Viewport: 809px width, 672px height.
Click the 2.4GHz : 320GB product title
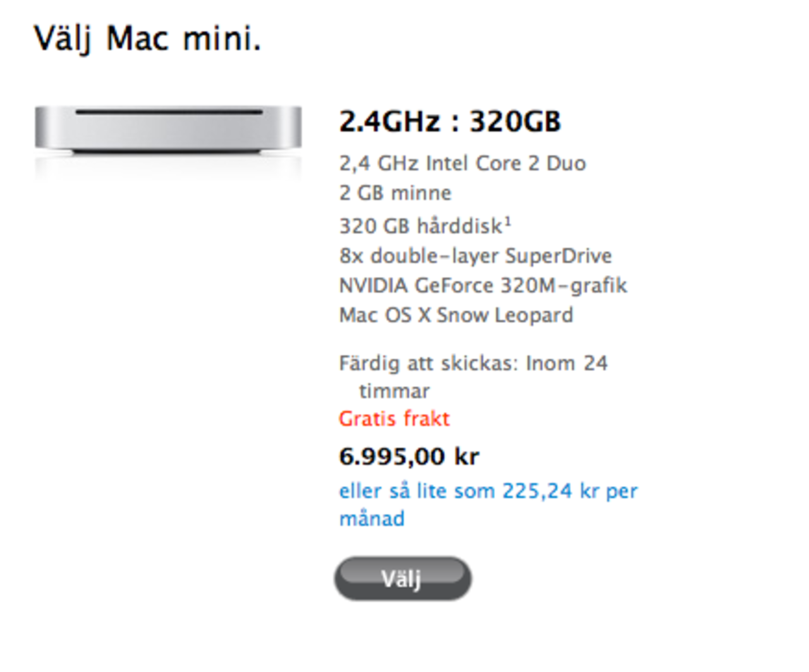point(450,121)
